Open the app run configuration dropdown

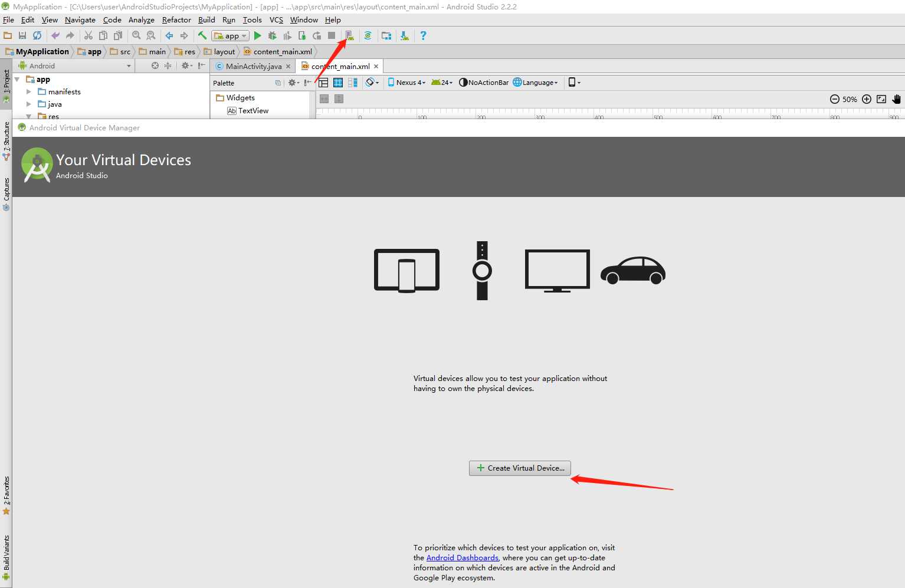pos(230,36)
